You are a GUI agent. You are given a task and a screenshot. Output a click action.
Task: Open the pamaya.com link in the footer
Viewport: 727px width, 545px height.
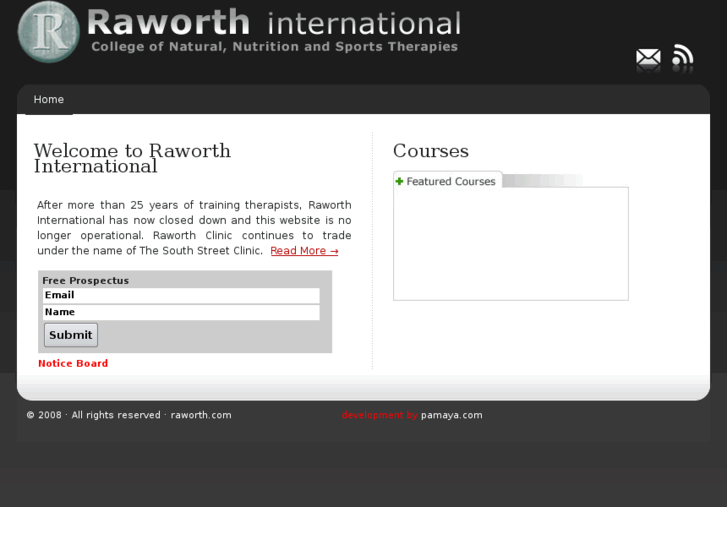pyautogui.click(x=452, y=415)
